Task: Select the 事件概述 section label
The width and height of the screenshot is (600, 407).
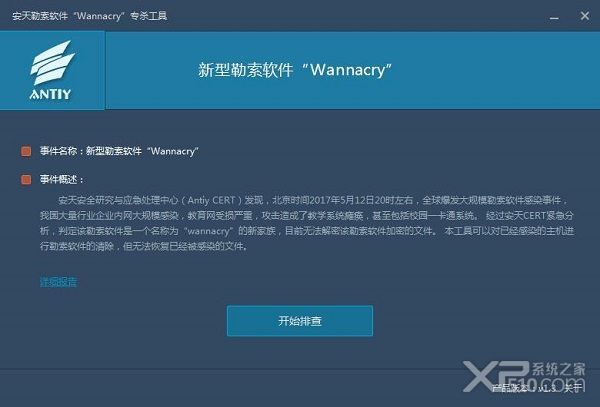Action: pos(61,179)
